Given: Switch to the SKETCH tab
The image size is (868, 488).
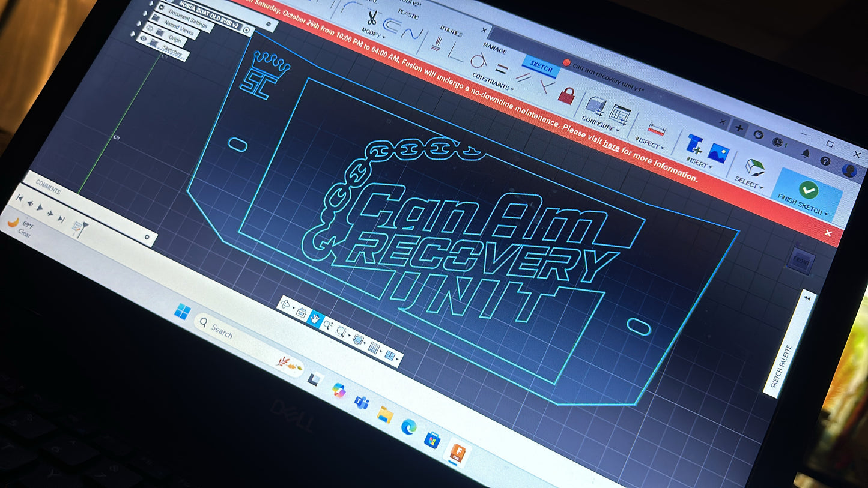Looking at the screenshot, I should 541,68.
